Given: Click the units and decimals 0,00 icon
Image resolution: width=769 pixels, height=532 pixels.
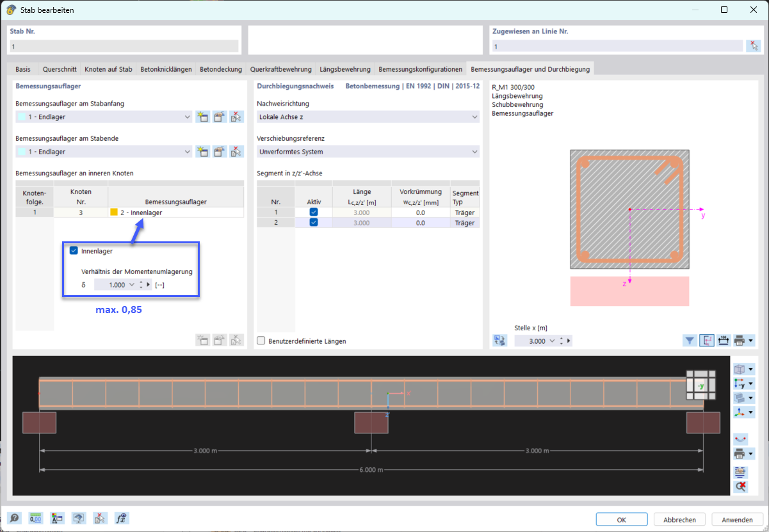Looking at the screenshot, I should click(x=36, y=519).
